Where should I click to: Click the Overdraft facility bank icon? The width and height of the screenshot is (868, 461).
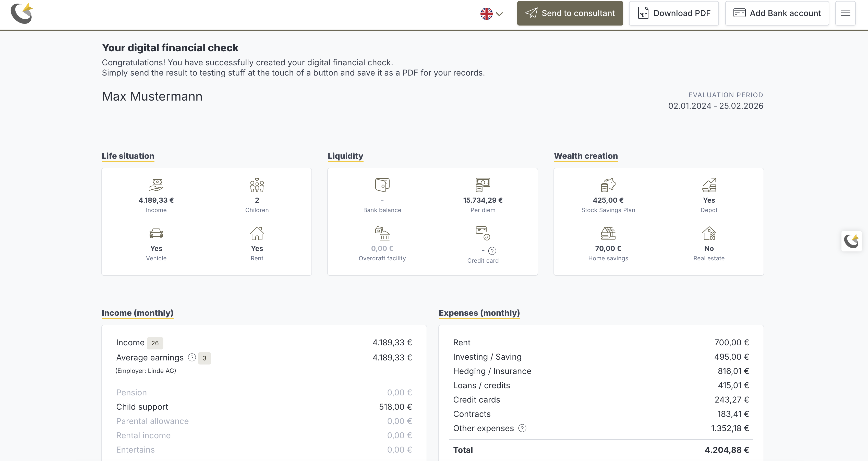[382, 233]
